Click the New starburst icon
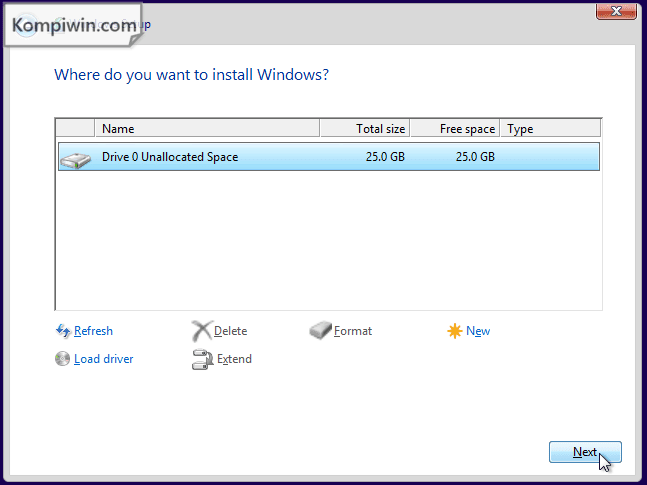Screen dimensions: 647x485 (x=455, y=331)
